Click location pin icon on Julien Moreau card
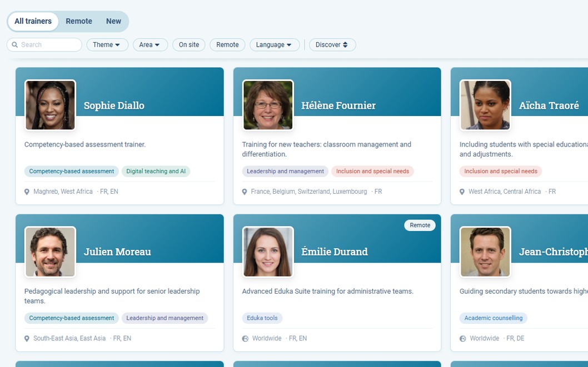The height and width of the screenshot is (367, 588). (x=27, y=339)
